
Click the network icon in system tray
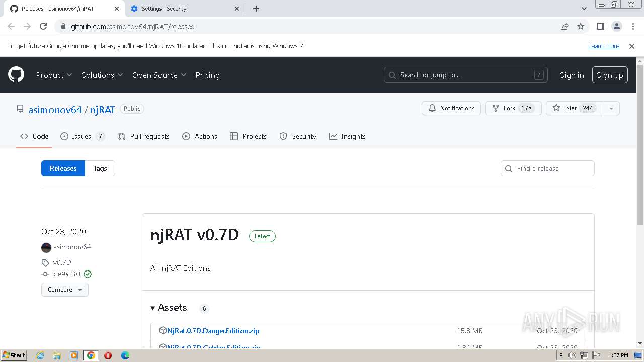(x=584, y=355)
